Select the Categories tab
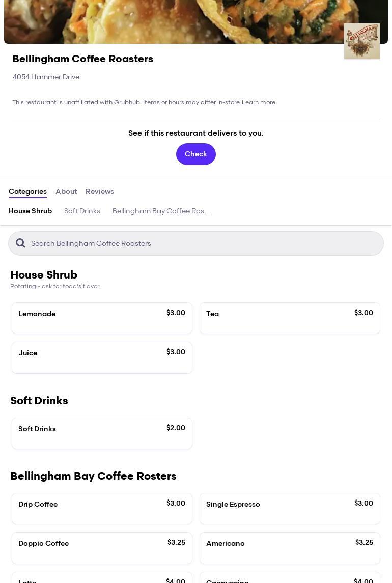The image size is (392, 583). pos(27,191)
